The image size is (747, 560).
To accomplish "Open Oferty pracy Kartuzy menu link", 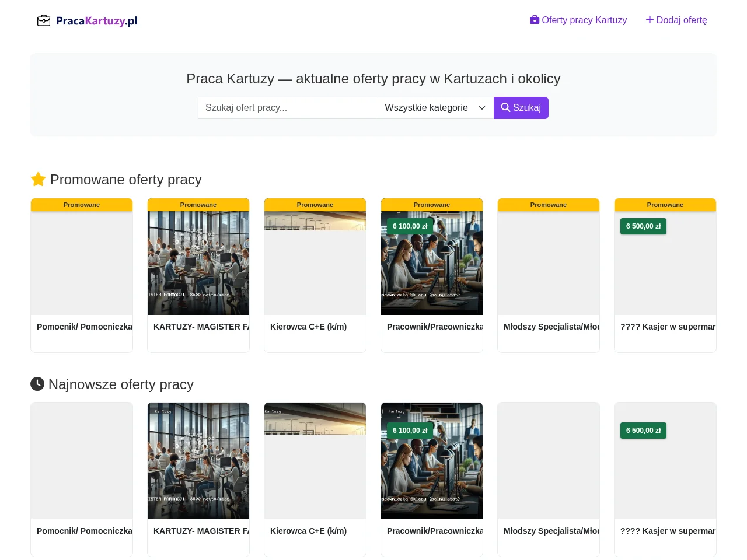I will [x=578, y=20].
